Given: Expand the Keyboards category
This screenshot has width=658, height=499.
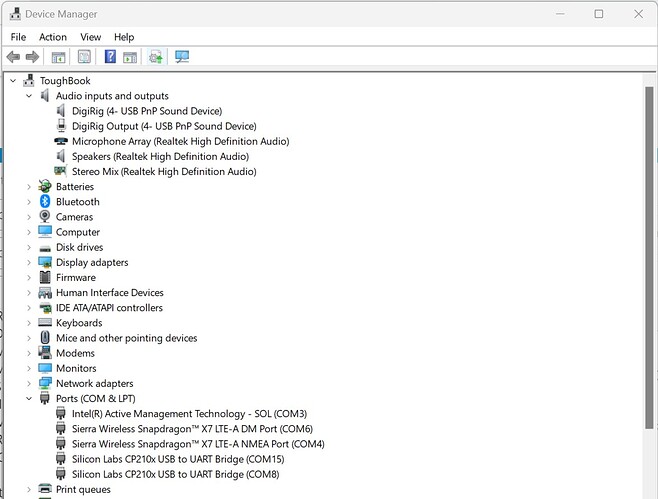Looking at the screenshot, I should pyautogui.click(x=29, y=323).
